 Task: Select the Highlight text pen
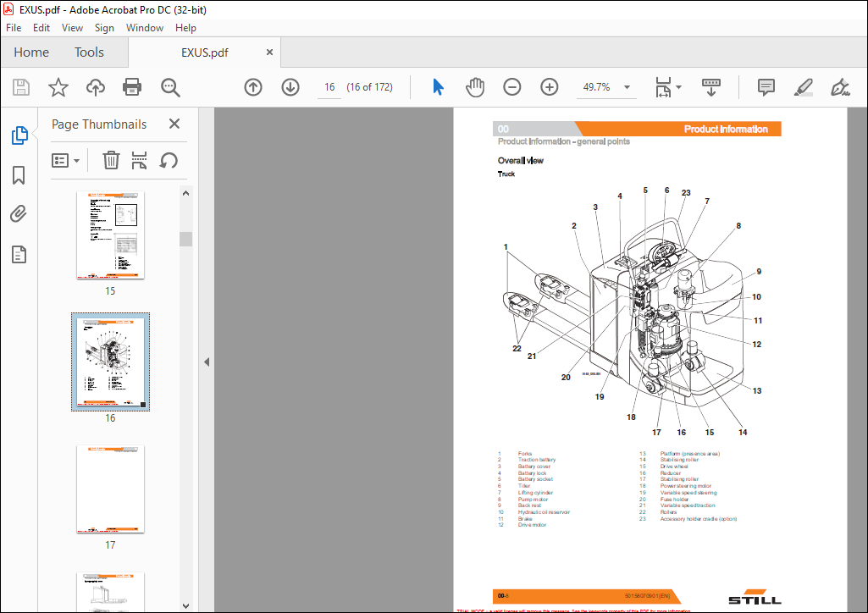[x=804, y=87]
